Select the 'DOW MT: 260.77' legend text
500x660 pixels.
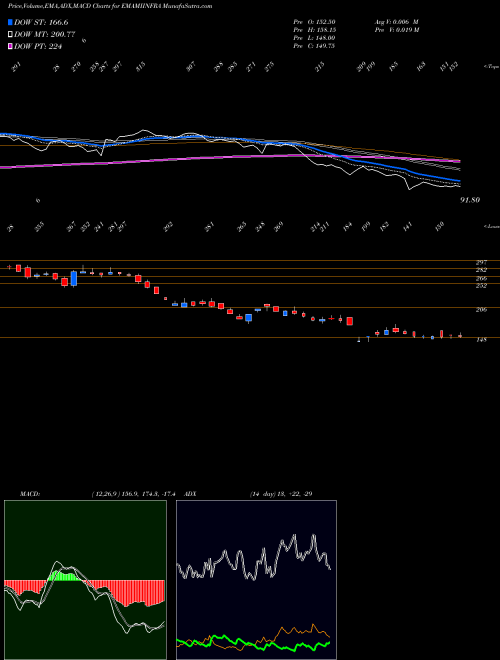click(x=44, y=35)
